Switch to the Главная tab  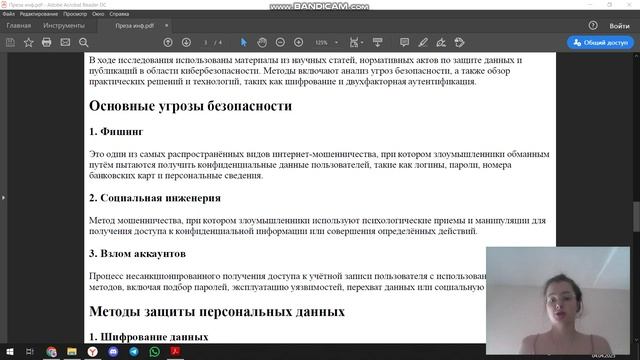click(x=18, y=25)
